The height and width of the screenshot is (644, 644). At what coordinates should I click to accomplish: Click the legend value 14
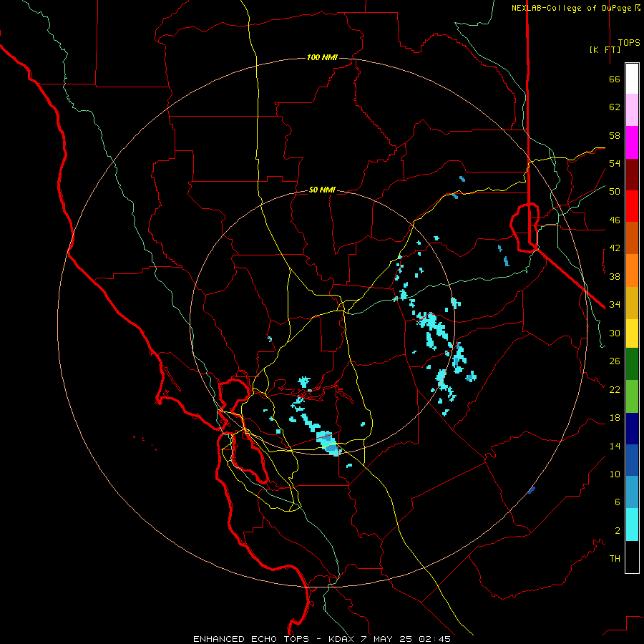click(x=615, y=446)
